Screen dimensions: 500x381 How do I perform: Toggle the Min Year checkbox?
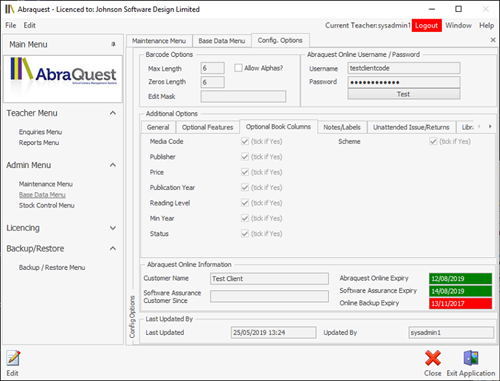(245, 218)
